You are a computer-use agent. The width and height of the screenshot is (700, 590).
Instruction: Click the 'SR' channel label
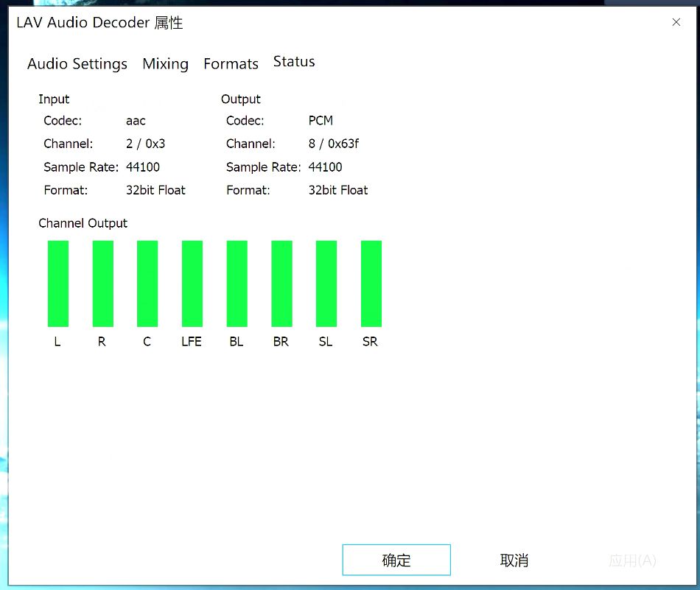point(370,342)
